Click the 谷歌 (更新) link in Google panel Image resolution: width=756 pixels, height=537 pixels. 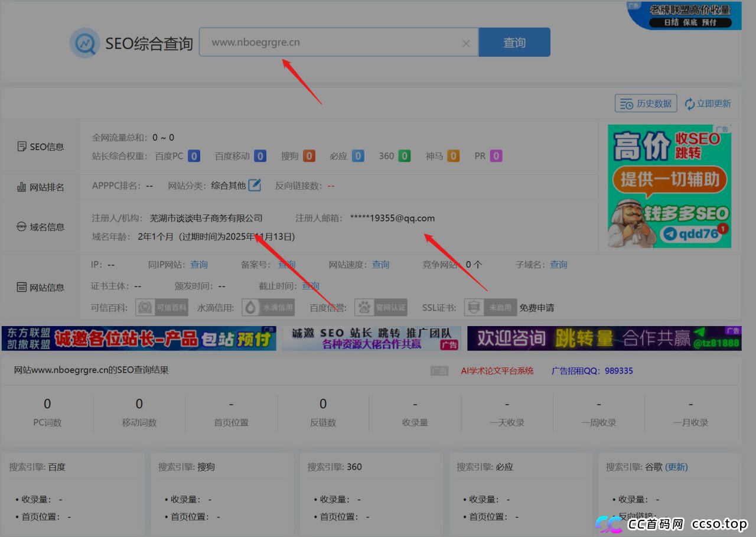point(676,467)
